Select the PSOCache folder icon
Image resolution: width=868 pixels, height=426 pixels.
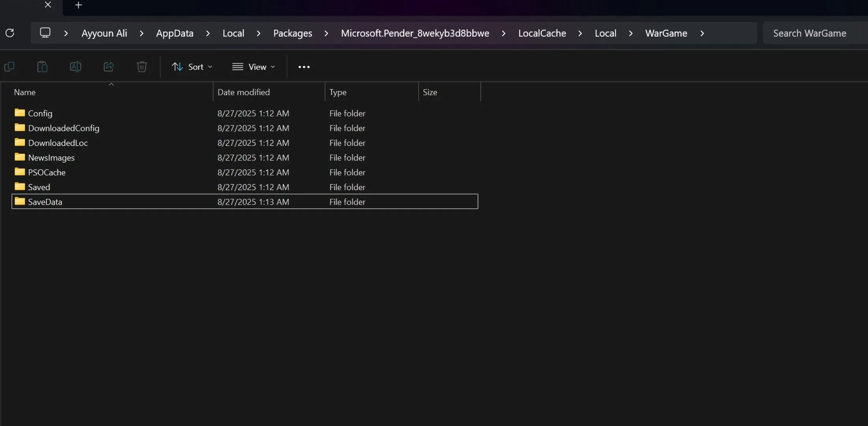tap(20, 172)
